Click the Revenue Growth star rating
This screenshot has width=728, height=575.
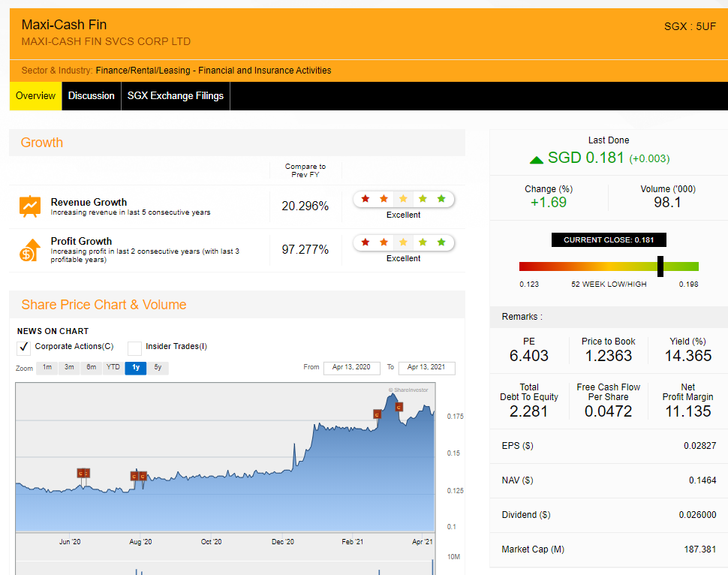tap(403, 199)
